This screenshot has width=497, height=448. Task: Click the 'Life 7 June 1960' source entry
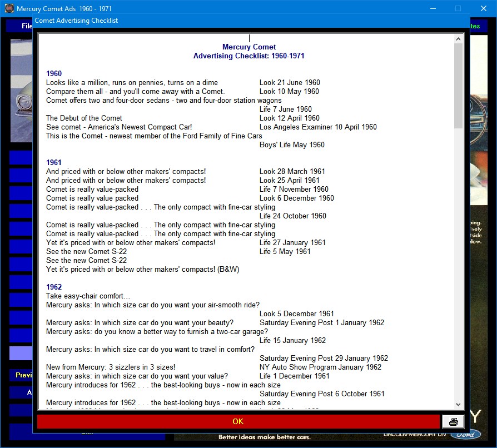[x=286, y=109]
